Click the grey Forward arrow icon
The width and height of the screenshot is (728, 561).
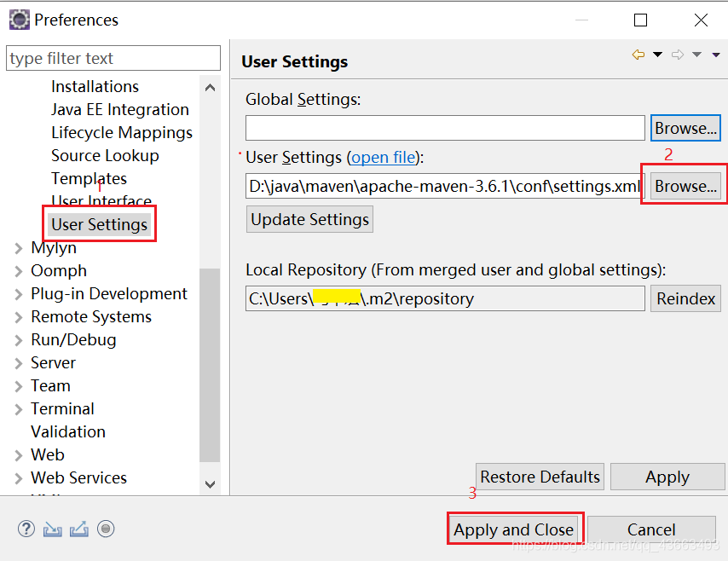tap(678, 55)
